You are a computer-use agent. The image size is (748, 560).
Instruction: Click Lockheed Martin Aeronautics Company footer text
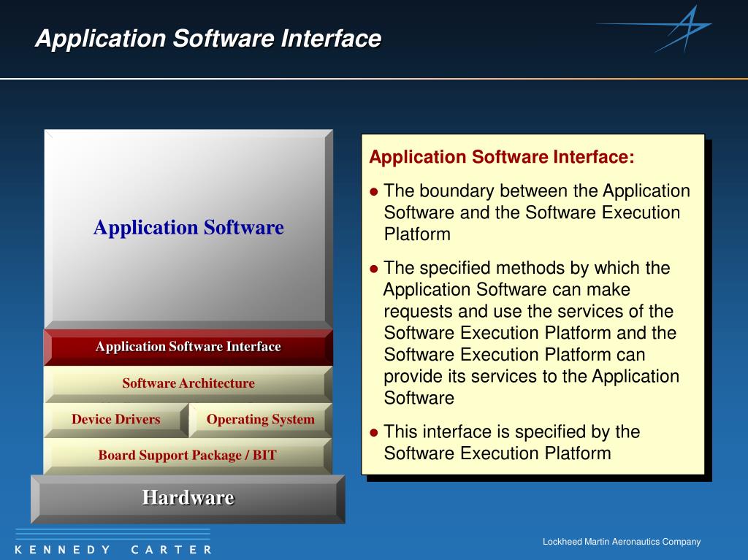(622, 542)
